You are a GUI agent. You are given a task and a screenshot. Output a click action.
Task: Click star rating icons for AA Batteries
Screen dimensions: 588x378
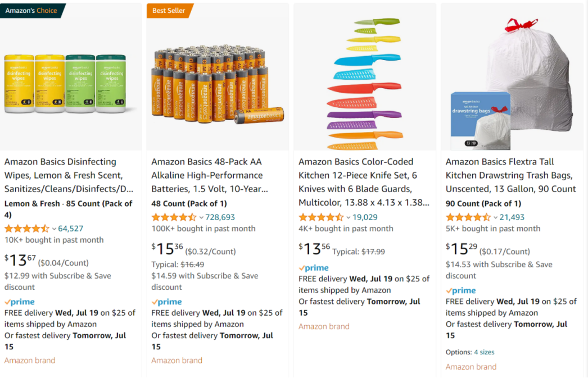pyautogui.click(x=174, y=217)
